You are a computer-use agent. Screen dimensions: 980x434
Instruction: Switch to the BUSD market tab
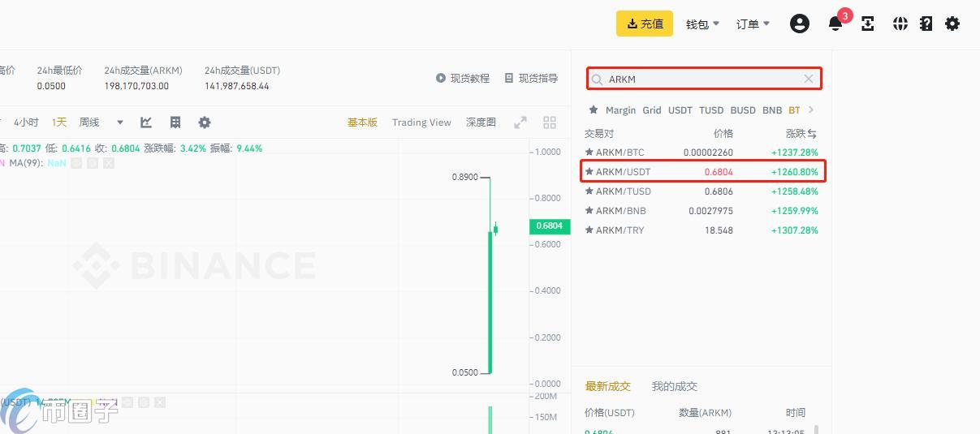tap(743, 110)
